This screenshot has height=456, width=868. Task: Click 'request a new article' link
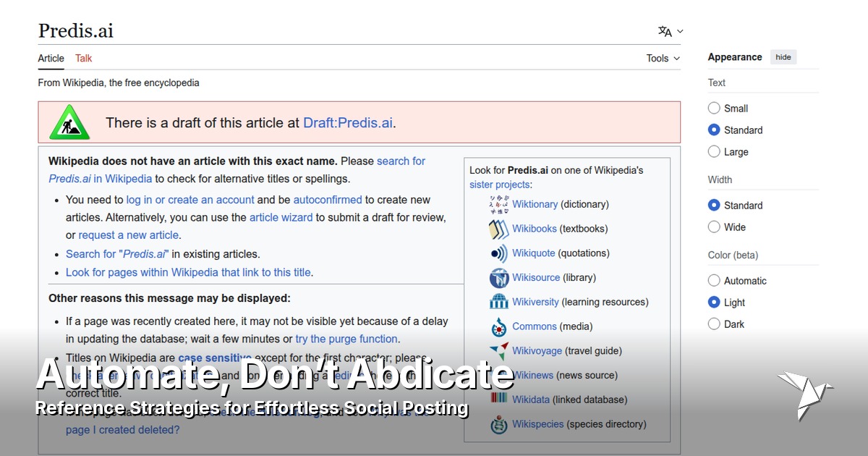(128, 235)
